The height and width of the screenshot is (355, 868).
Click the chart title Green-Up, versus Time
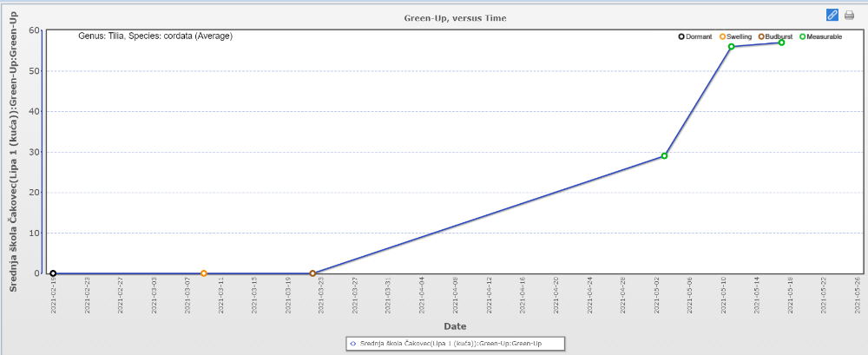tap(455, 17)
